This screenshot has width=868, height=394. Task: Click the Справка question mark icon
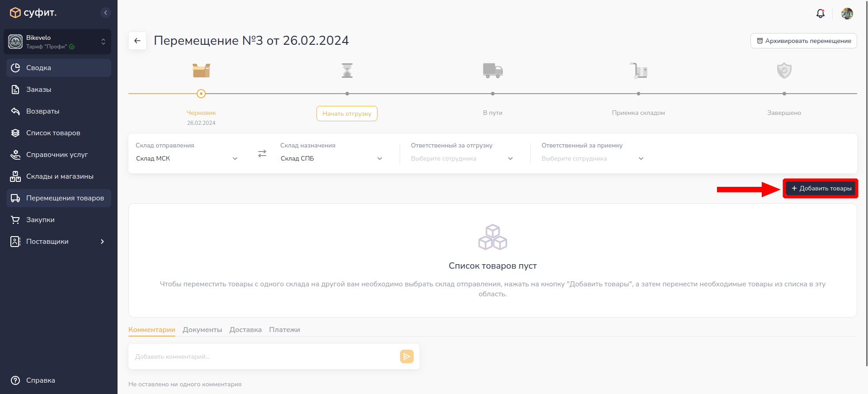tap(15, 380)
